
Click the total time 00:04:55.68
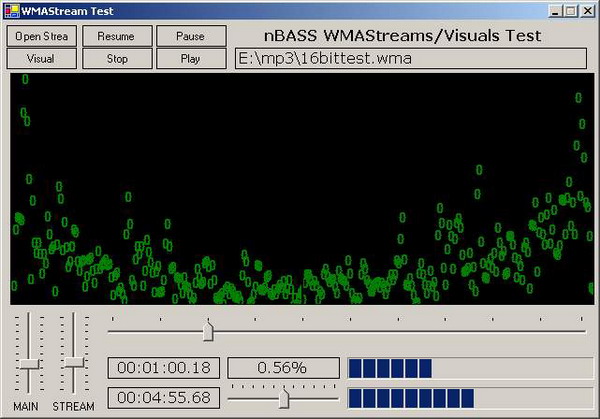coord(164,398)
